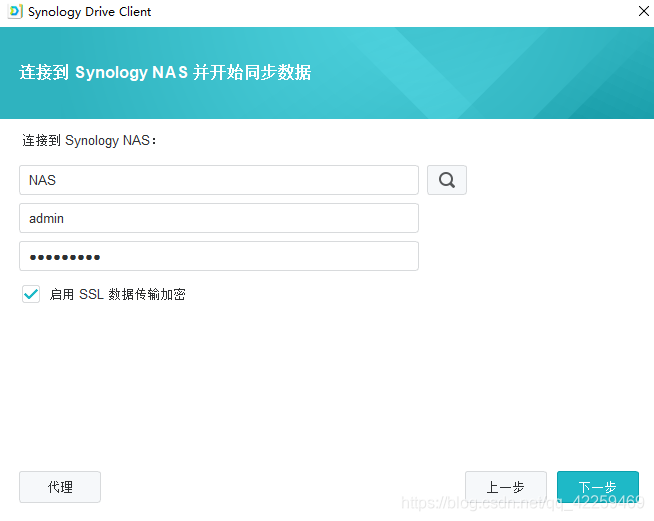Viewport: 654px width, 521px height.
Task: Click the 连接到 Synology NAS: label
Action: [89, 141]
